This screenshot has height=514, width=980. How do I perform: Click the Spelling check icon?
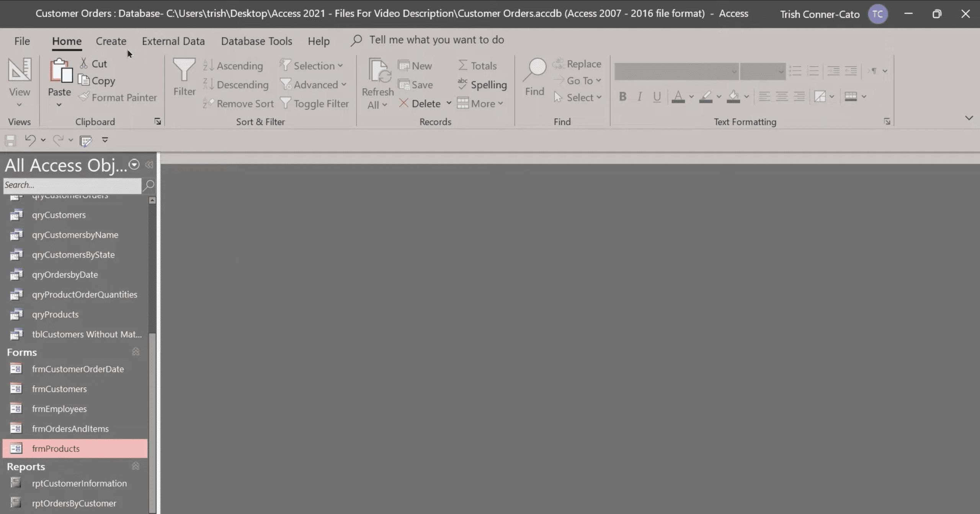(462, 84)
